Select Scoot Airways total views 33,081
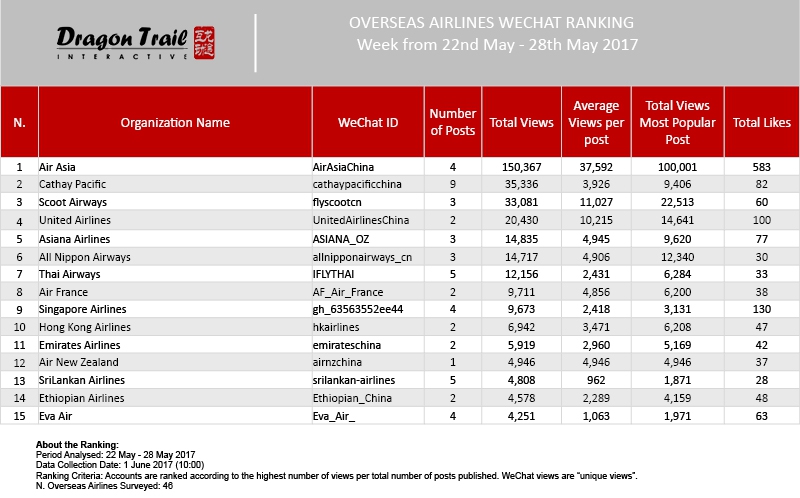The height and width of the screenshot is (498, 800). (x=521, y=202)
